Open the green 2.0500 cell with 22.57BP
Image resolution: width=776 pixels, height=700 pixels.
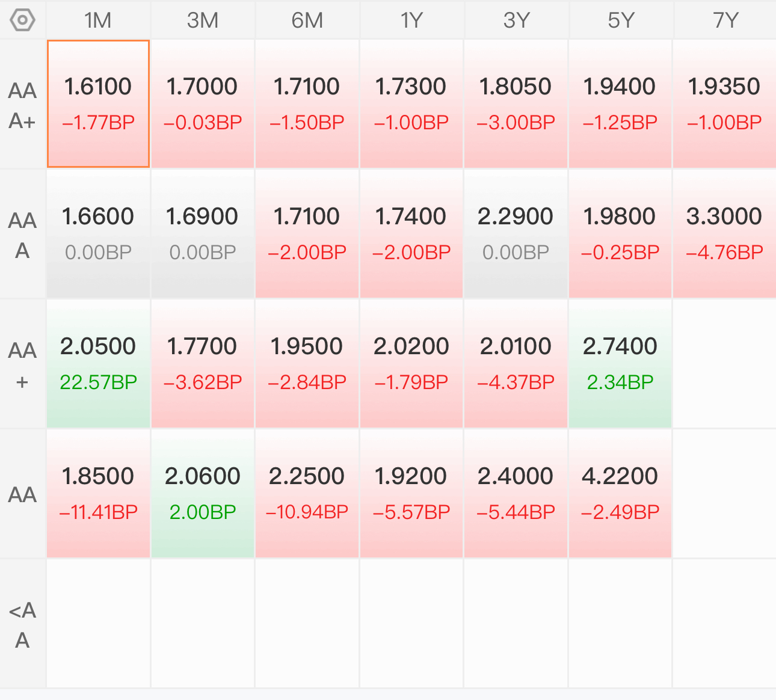[x=98, y=364]
